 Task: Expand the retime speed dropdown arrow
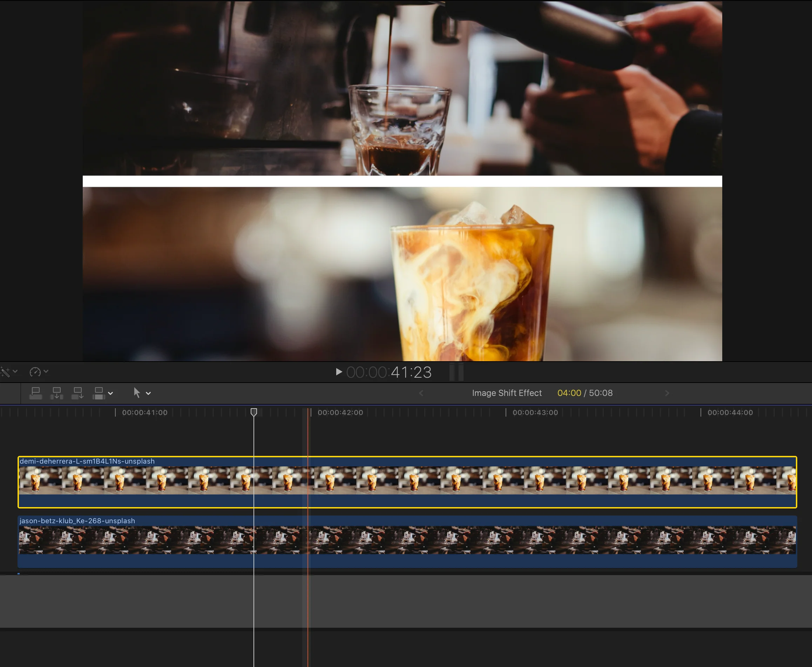46,371
